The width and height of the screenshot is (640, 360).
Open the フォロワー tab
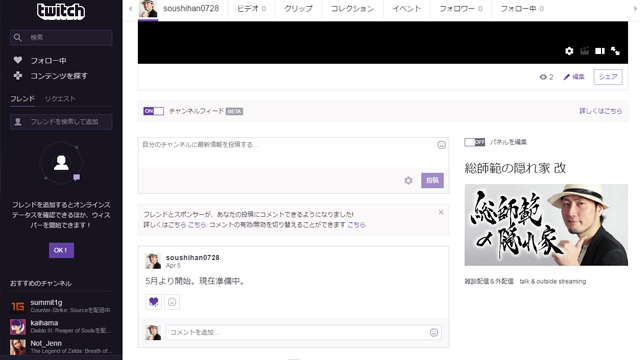(x=461, y=9)
